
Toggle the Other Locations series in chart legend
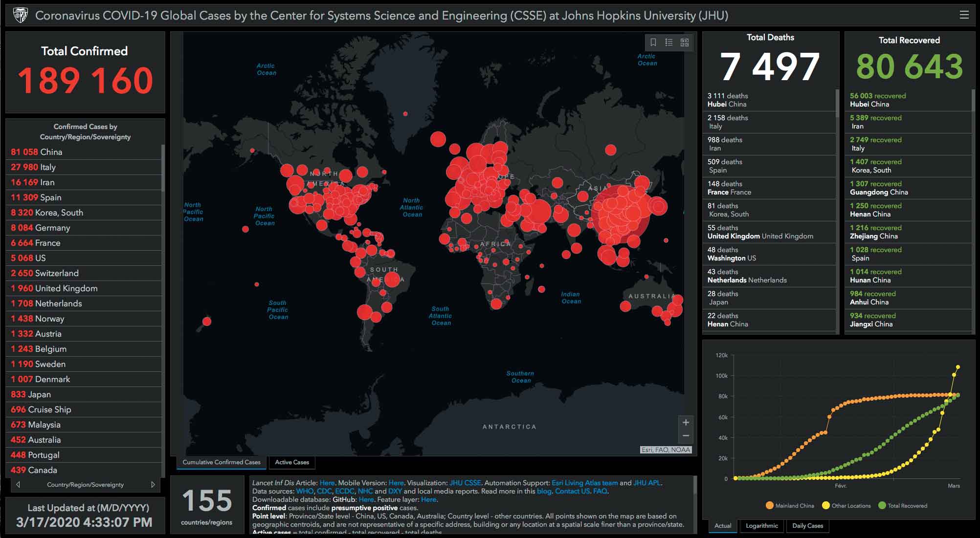pyautogui.click(x=846, y=506)
